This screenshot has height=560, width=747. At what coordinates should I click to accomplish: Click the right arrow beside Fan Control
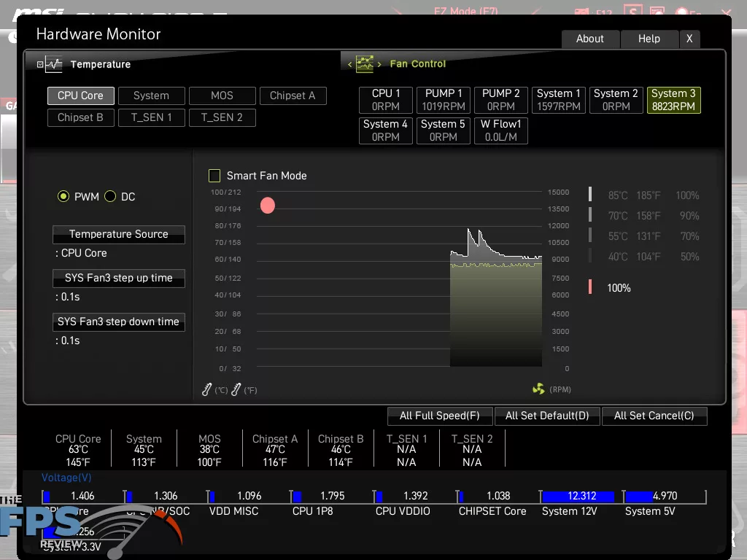379,64
